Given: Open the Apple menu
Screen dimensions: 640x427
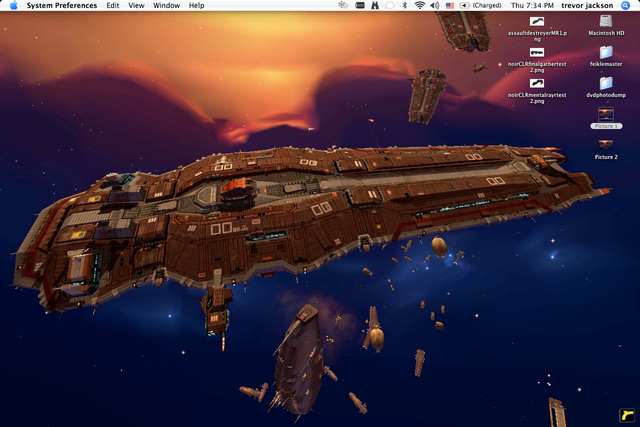Looking at the screenshot, I should 13,5.
